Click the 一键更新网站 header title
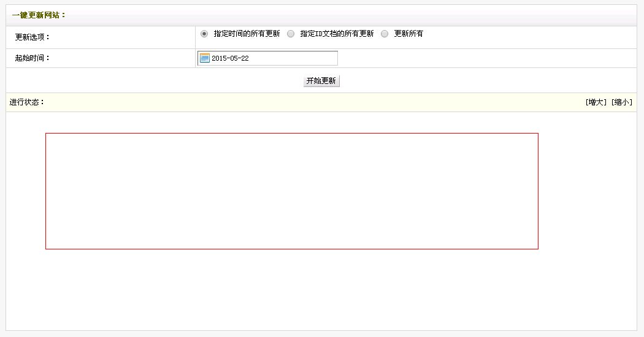 point(39,15)
